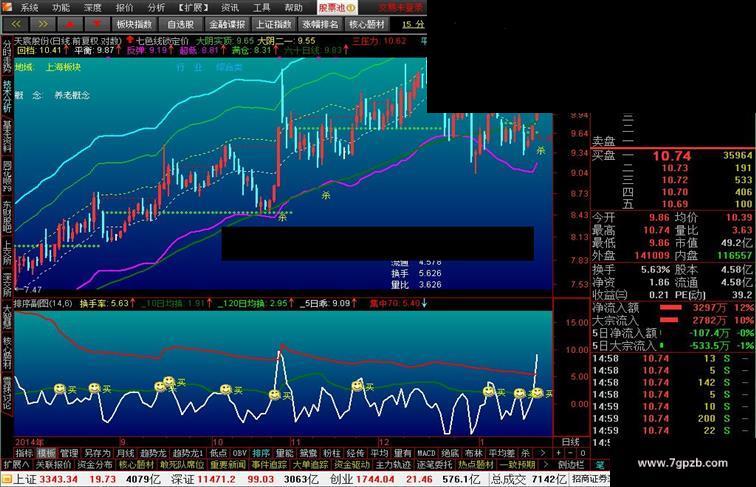Screen dimensions: 756x487
Task: Open the 敢死队席位 tab
Action: coord(182,465)
